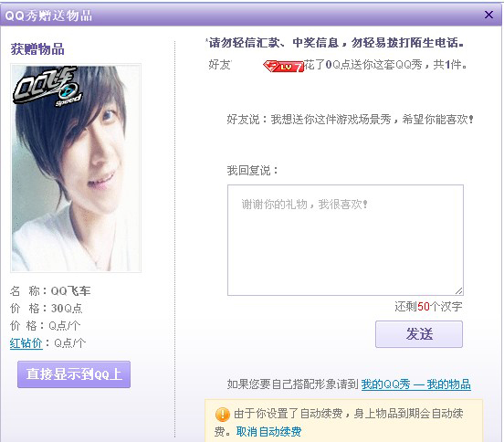The image size is (504, 442).
Task: Click the 价格：30Q点 price text
Action: 46,309
